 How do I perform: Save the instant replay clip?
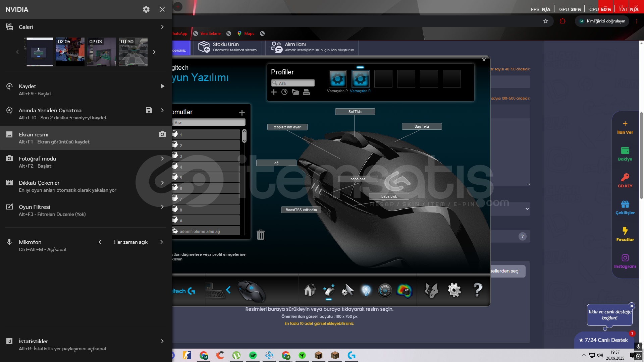[x=149, y=110]
